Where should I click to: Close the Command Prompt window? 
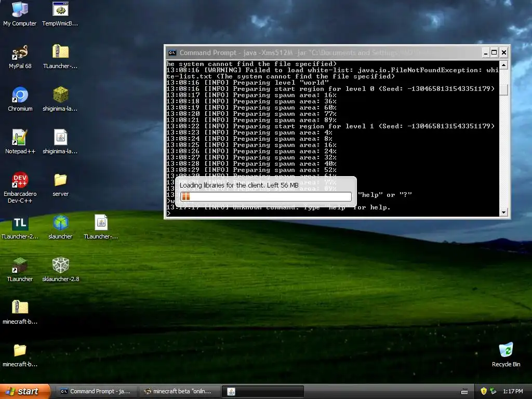click(x=504, y=52)
